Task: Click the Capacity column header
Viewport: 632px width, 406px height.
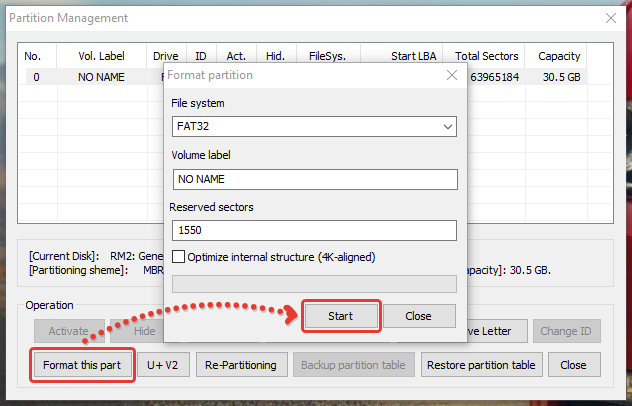Action: (x=559, y=56)
